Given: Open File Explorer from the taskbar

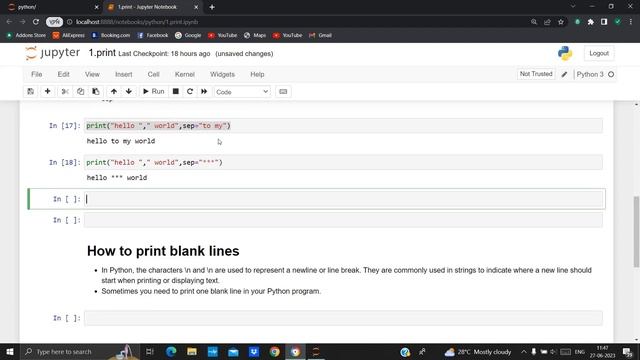Looking at the screenshot, I should click(192, 351).
